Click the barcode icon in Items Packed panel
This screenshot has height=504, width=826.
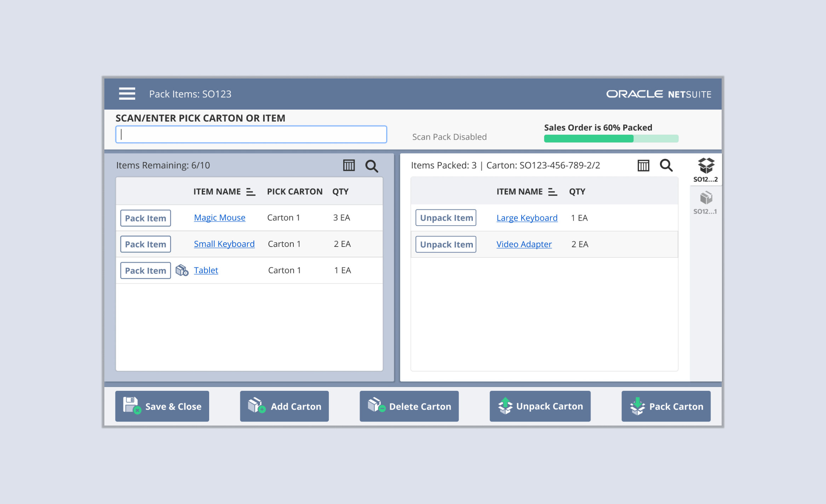click(643, 165)
